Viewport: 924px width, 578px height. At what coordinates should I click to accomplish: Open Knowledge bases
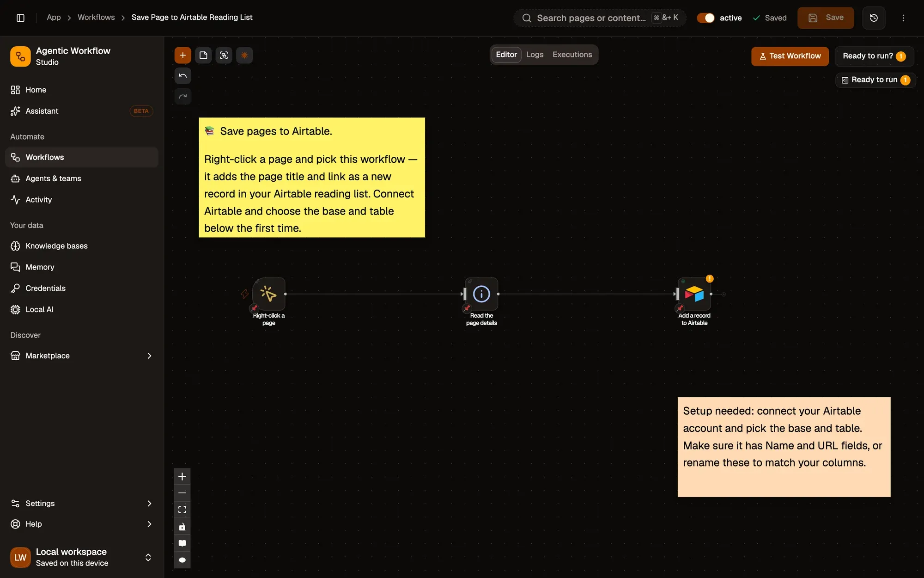[82, 246]
